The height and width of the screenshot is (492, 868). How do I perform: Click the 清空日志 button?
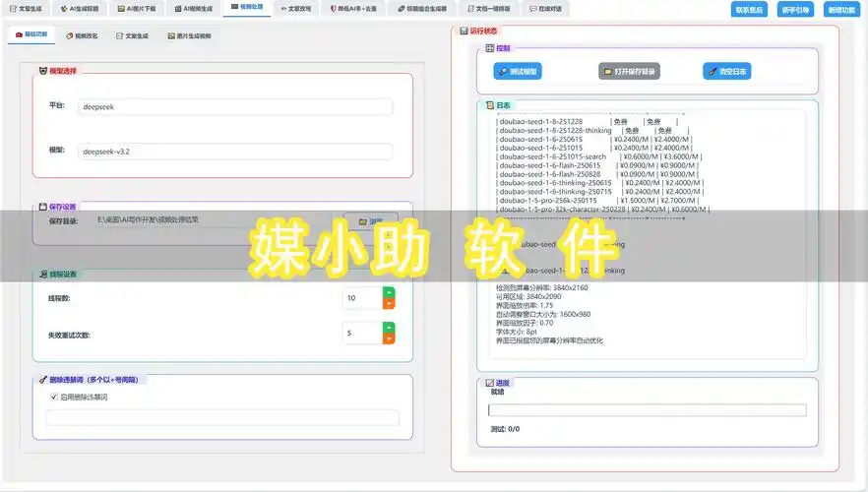point(727,72)
